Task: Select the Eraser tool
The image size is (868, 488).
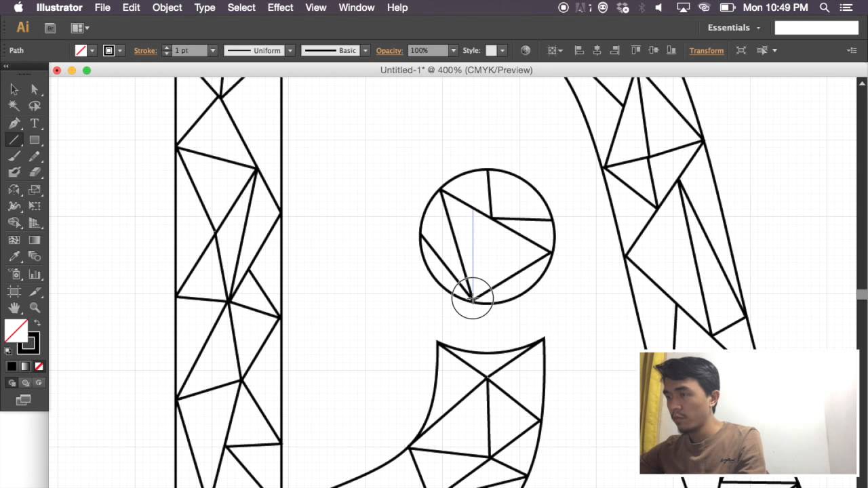Action: tap(35, 173)
